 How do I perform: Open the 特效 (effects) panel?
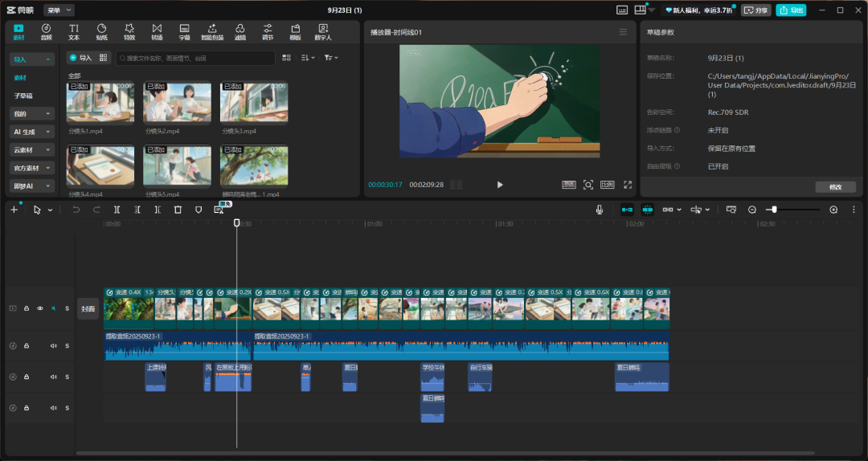coord(129,32)
